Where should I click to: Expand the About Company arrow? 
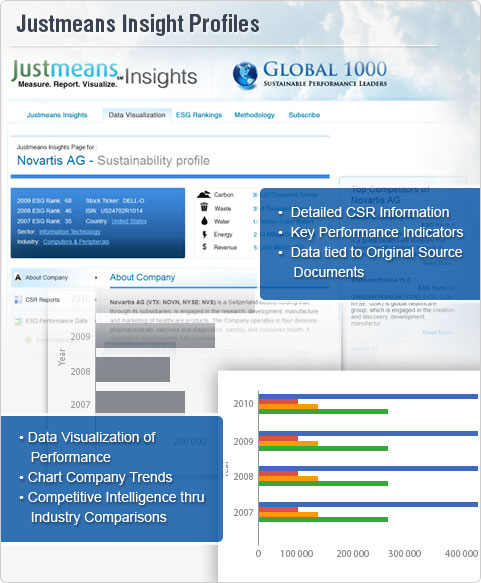point(96,278)
